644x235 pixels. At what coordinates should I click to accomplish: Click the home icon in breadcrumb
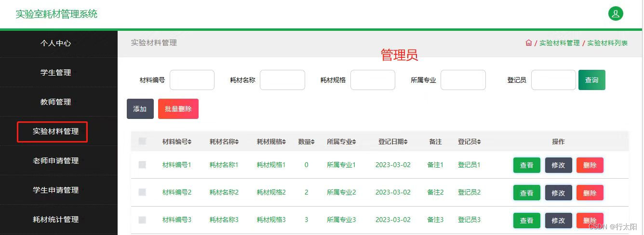click(x=529, y=43)
